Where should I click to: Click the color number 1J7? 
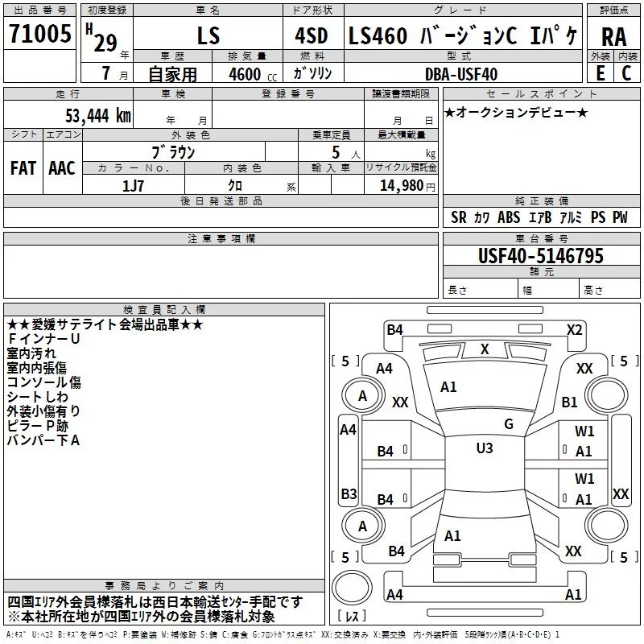133,186
